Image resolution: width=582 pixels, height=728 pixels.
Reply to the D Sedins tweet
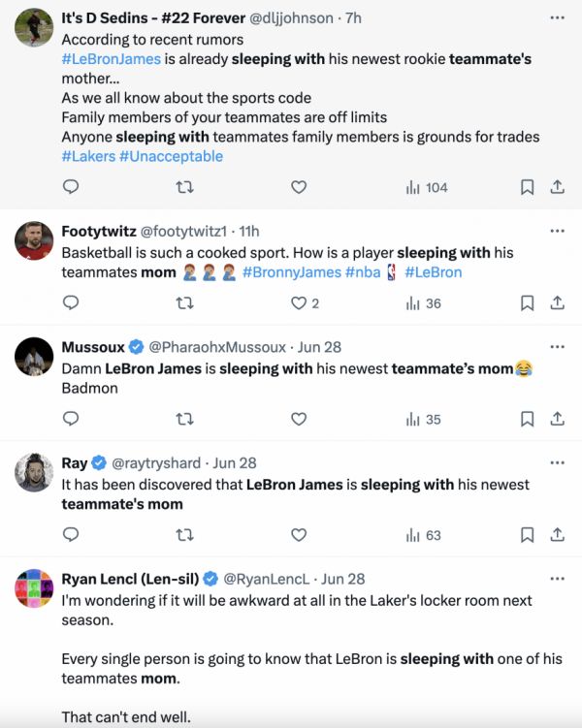click(71, 187)
